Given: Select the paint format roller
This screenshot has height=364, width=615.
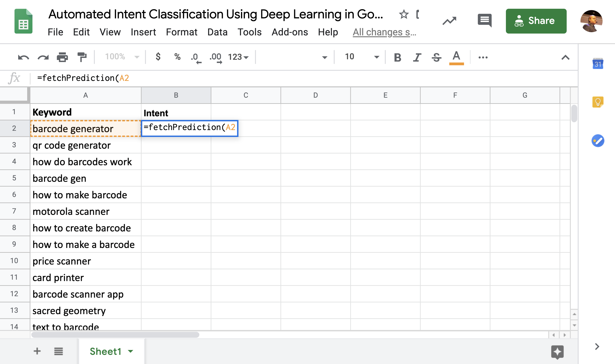Looking at the screenshot, I should (82, 57).
